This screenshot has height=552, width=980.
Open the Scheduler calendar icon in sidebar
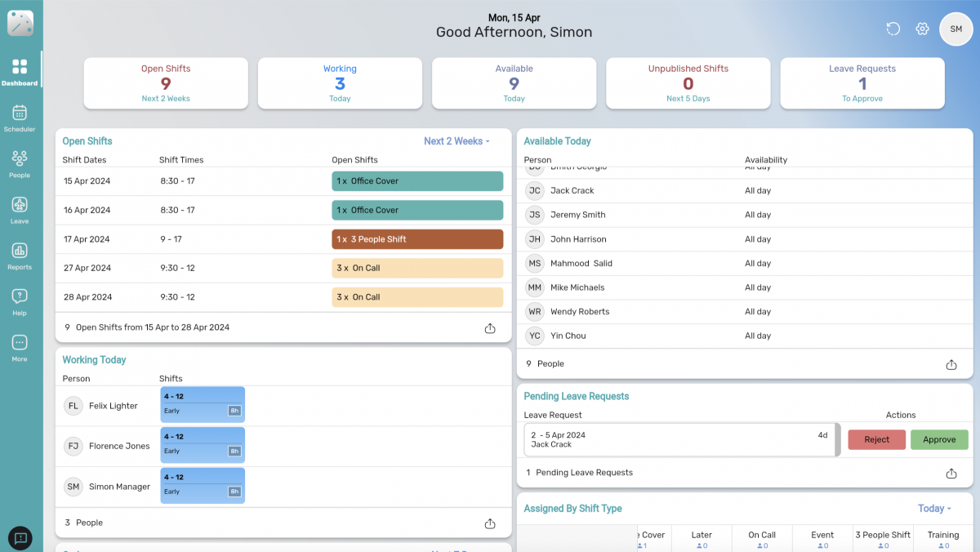[x=20, y=114]
